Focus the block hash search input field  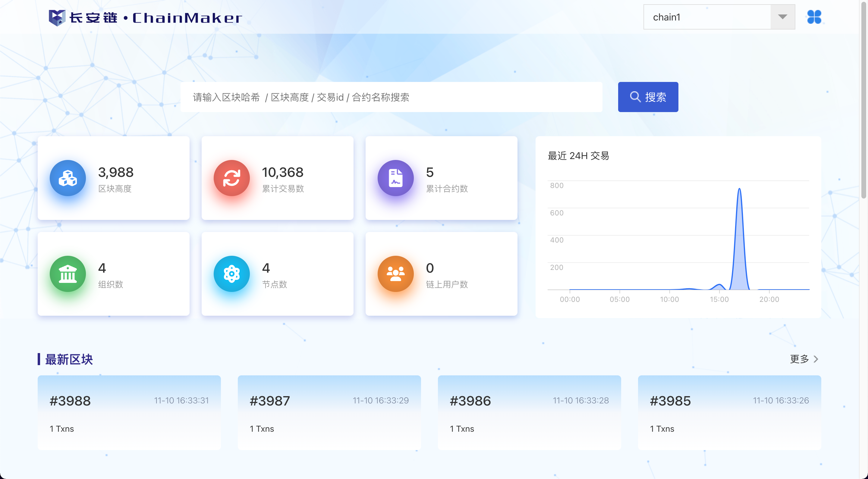(x=391, y=97)
